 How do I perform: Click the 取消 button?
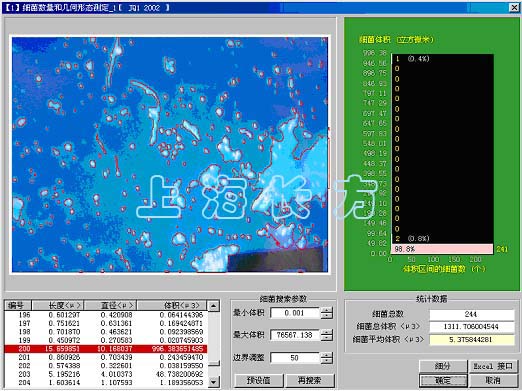pos(493,380)
